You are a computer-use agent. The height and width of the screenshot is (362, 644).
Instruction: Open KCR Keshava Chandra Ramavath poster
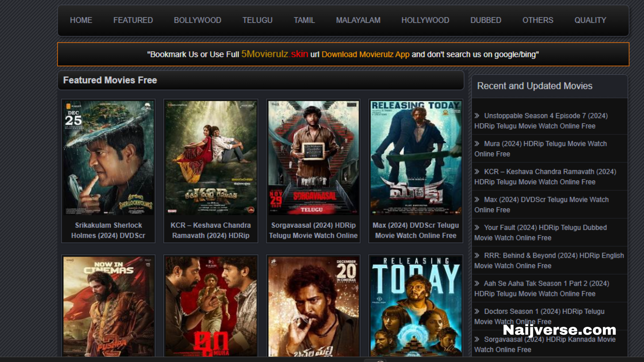pyautogui.click(x=211, y=157)
